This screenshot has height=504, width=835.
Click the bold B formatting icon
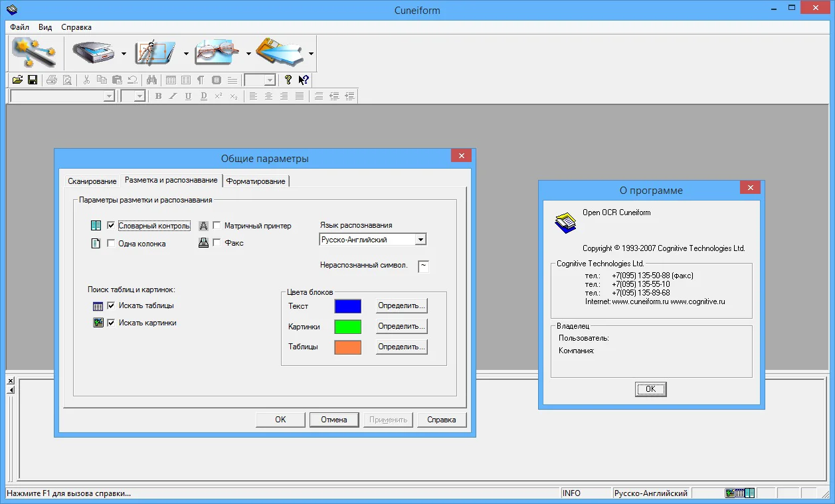(x=158, y=96)
